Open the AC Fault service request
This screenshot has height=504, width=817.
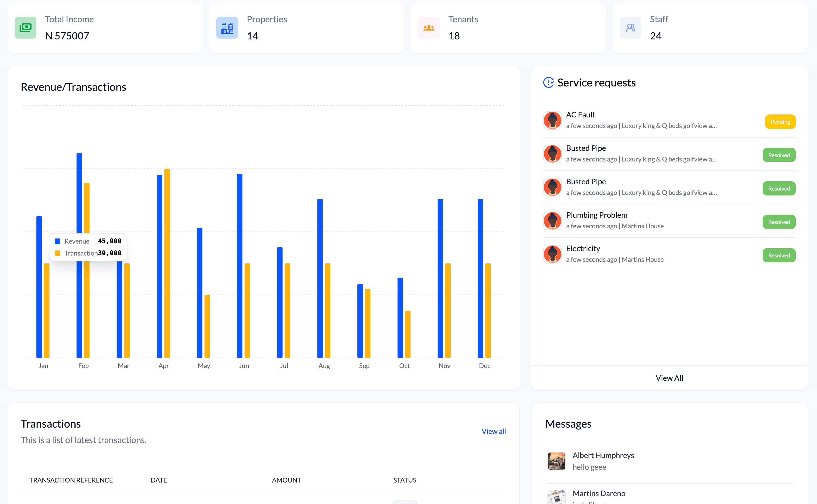click(669, 120)
